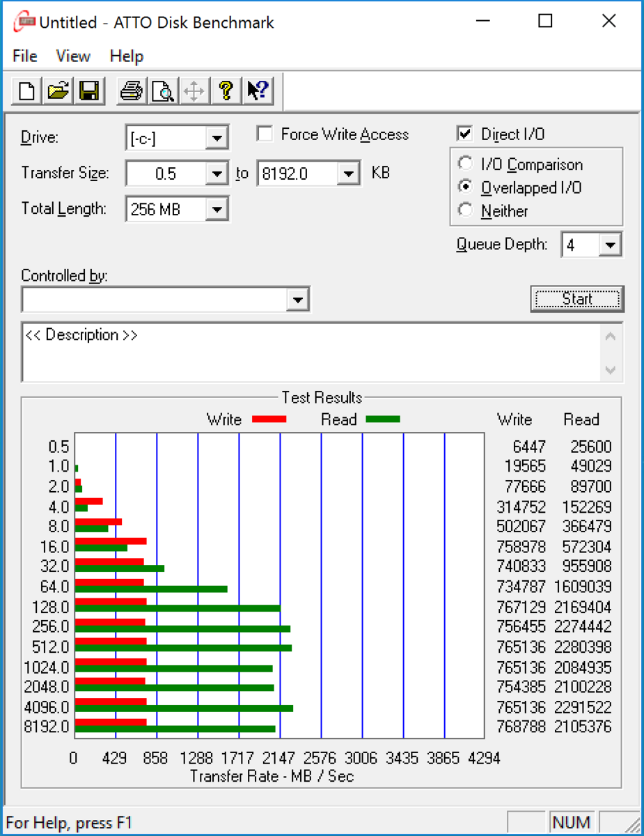
Task: Click the green Read legend swatch
Action: point(383,419)
